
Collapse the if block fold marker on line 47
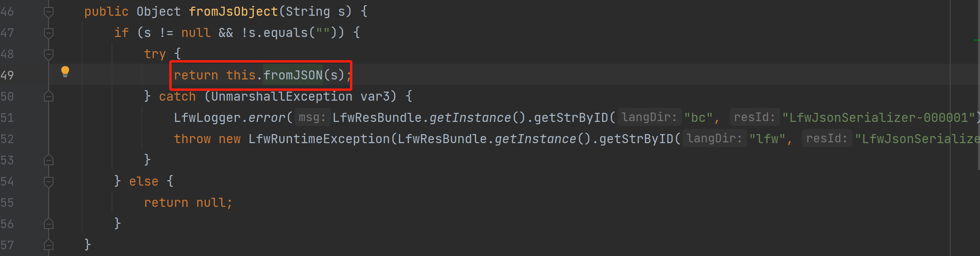(x=49, y=33)
